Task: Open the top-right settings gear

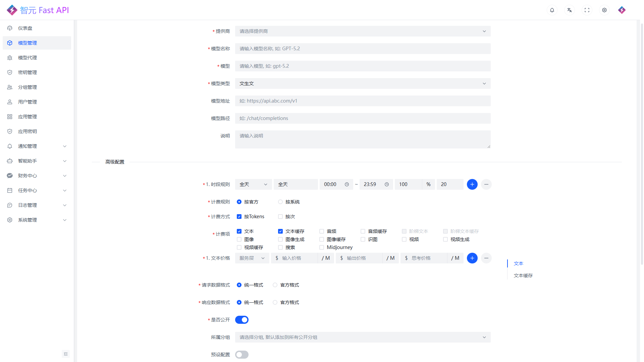Action: [x=604, y=10]
